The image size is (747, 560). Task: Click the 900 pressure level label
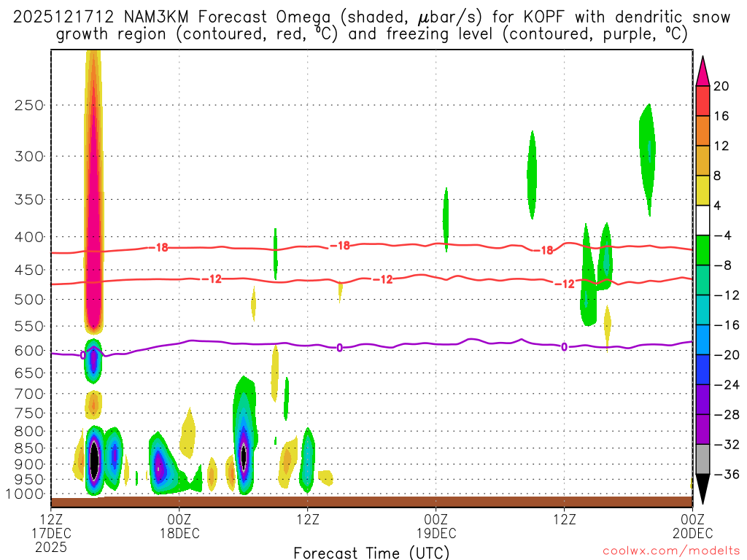(29, 464)
